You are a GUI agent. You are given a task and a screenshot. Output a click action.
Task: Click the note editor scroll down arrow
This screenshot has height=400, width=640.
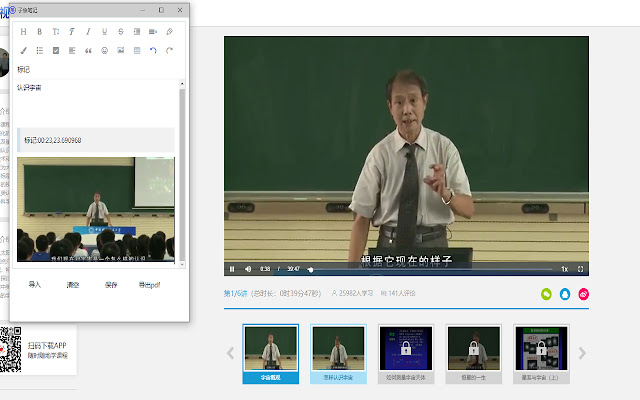[x=182, y=264]
